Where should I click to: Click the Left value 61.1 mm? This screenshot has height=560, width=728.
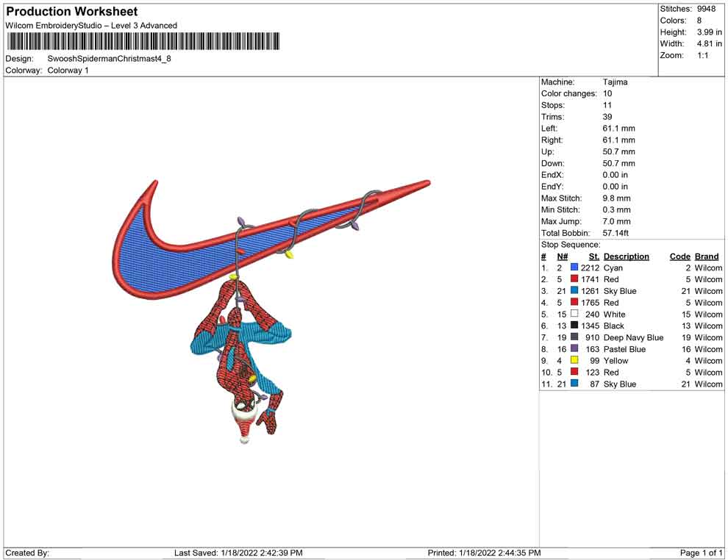pos(619,129)
